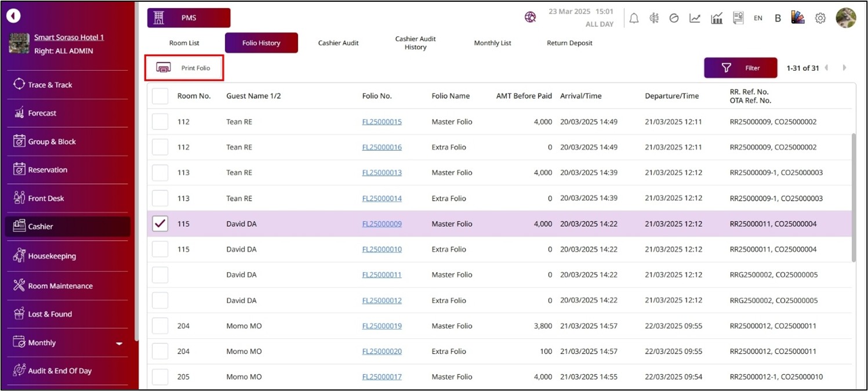Click the report document icon
This screenshot has height=391, width=868.
tap(738, 18)
